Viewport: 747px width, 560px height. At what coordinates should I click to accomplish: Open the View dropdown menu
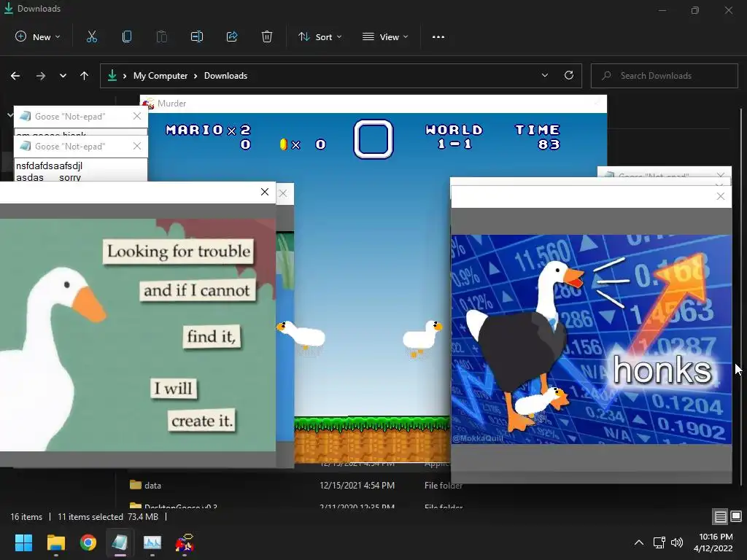point(385,36)
